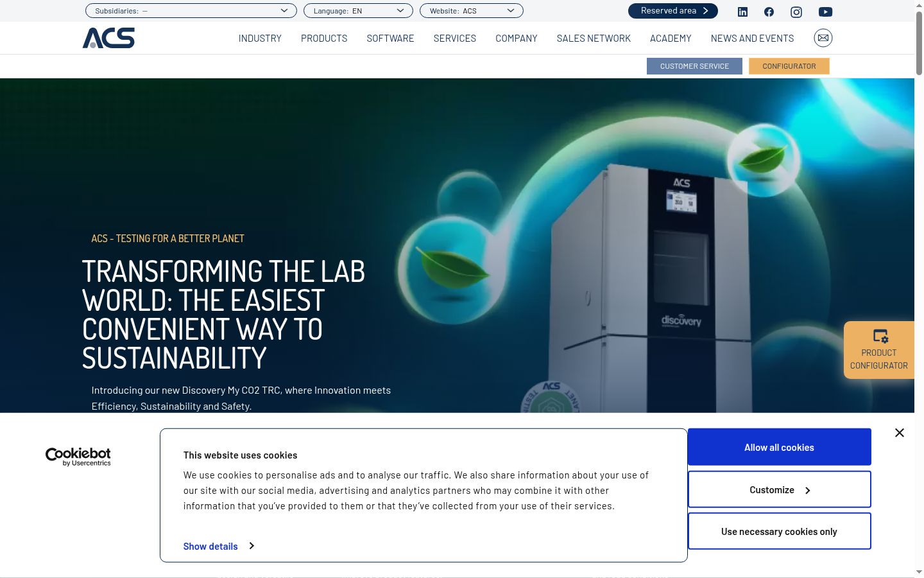The width and height of the screenshot is (924, 578).
Task: Open the Product Configurator side widget
Action: (879, 350)
